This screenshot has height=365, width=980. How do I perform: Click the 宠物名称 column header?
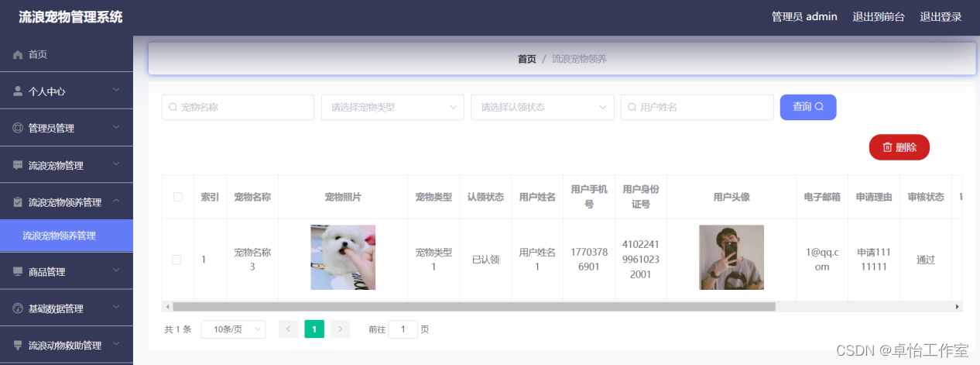point(252,197)
